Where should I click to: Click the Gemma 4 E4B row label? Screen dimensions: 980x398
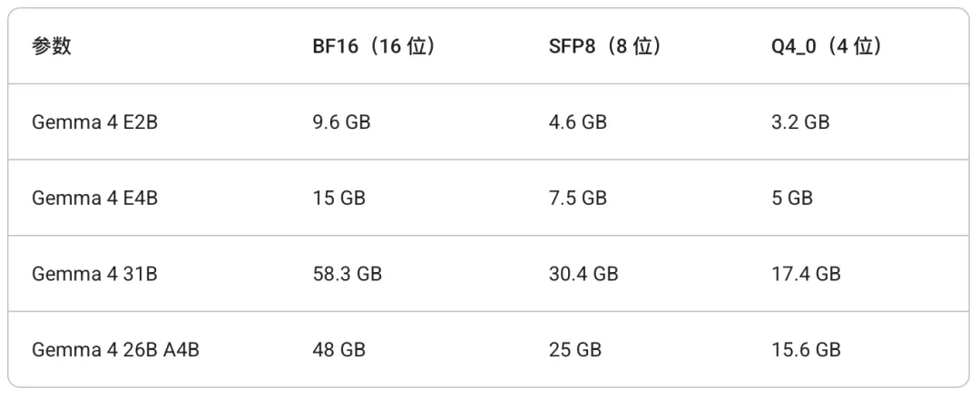click(95, 198)
